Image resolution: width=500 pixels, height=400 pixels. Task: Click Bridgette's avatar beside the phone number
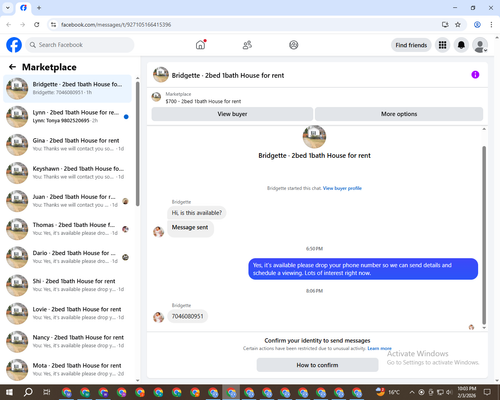pos(158,317)
